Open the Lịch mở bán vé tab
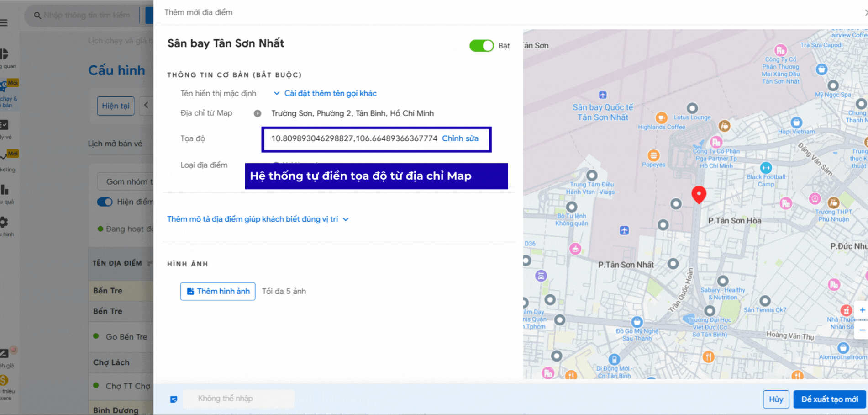Image resolution: width=868 pixels, height=415 pixels. (115, 144)
